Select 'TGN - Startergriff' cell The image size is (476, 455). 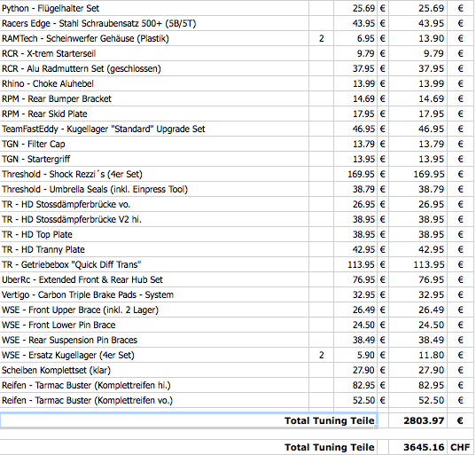[x=154, y=159]
